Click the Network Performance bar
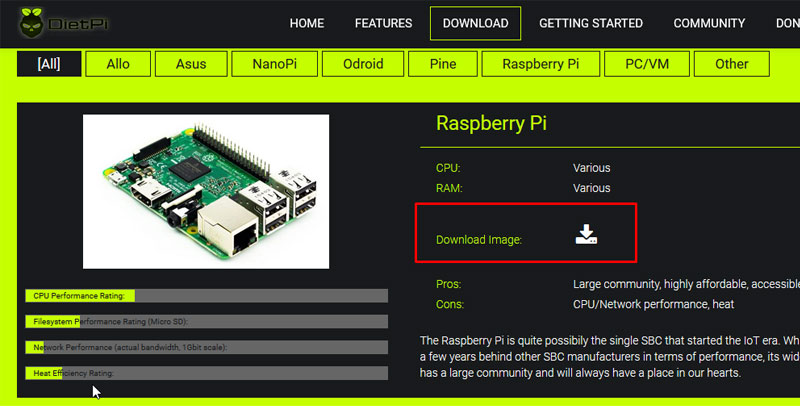The width and height of the screenshot is (800, 406). (x=207, y=347)
